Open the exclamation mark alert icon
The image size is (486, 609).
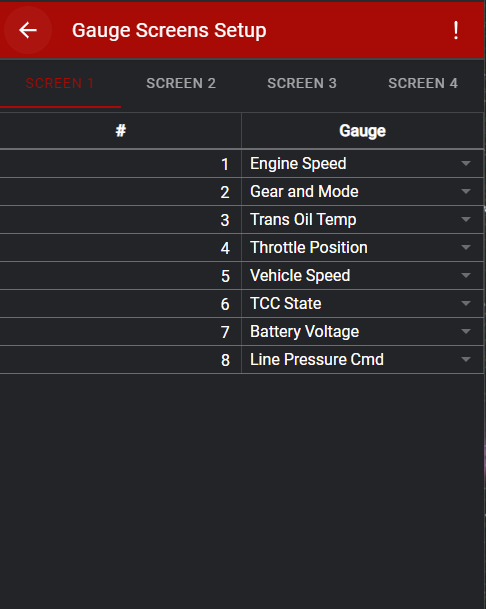(456, 30)
